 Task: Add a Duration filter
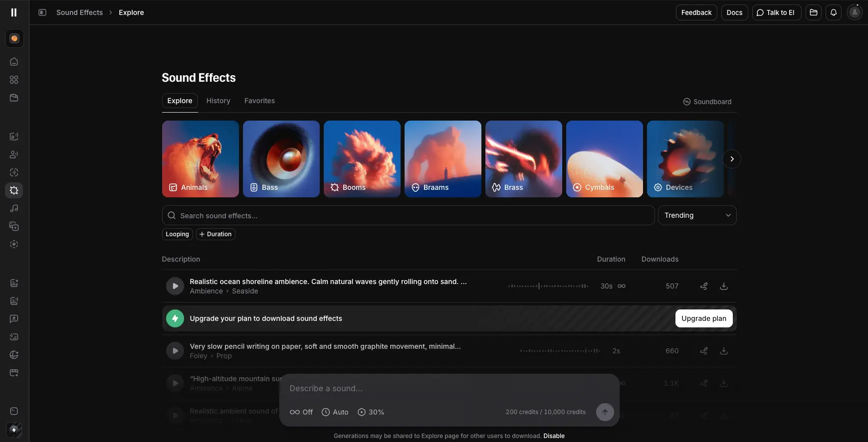(216, 234)
